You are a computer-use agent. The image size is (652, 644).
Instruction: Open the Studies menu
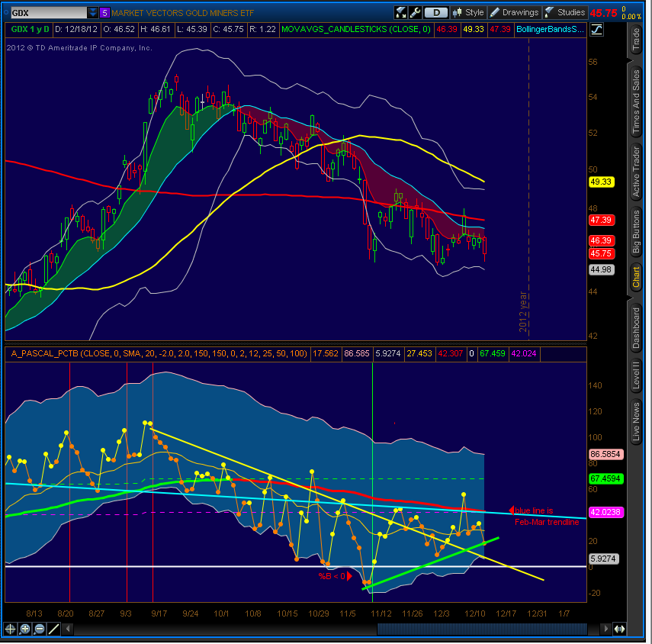[x=566, y=12]
